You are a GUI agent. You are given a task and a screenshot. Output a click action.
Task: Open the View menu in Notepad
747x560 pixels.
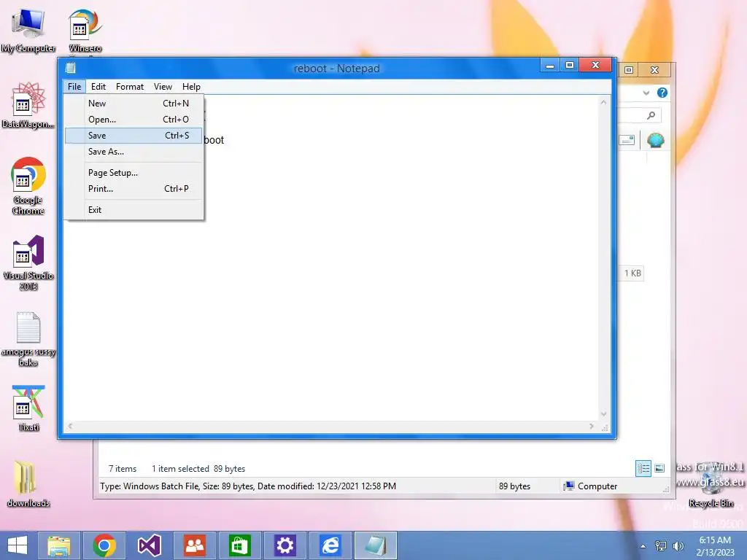[x=163, y=87]
